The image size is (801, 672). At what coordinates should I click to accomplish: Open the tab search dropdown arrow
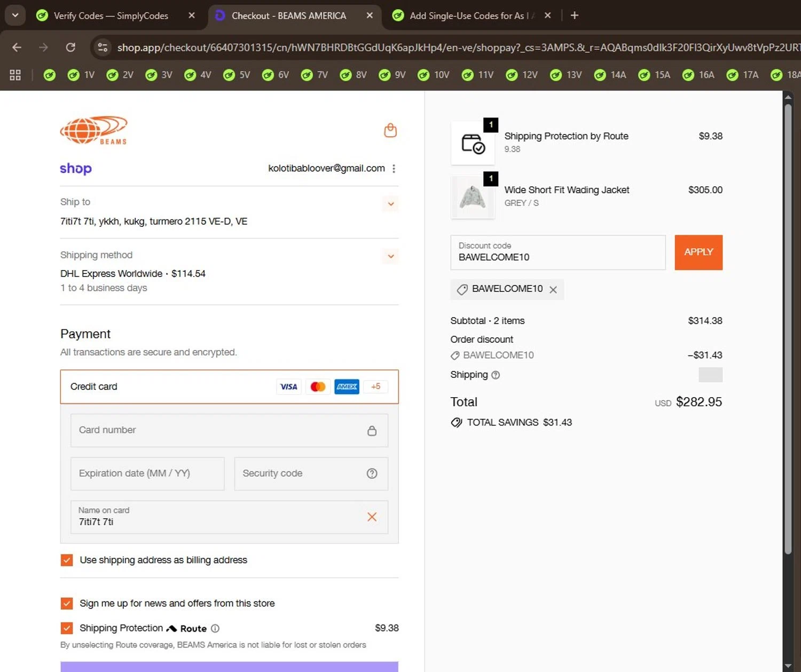[15, 15]
